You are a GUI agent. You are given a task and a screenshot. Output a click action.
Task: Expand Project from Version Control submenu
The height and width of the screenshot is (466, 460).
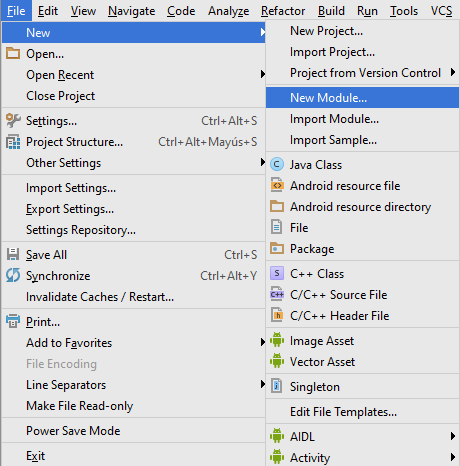[453, 72]
